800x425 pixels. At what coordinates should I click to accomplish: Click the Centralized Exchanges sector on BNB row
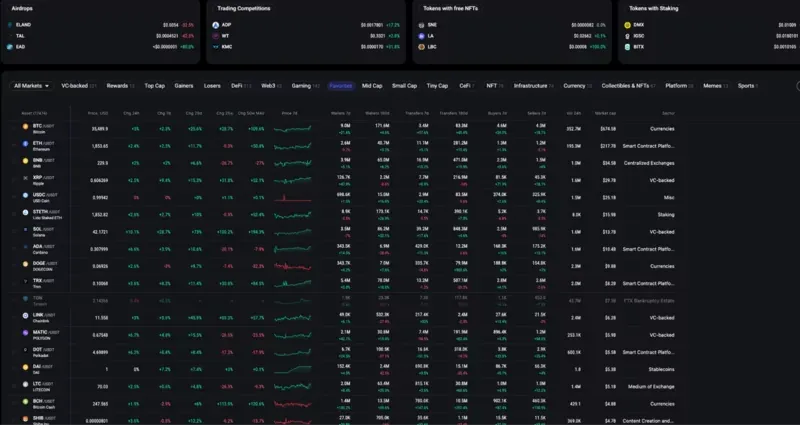click(649, 163)
